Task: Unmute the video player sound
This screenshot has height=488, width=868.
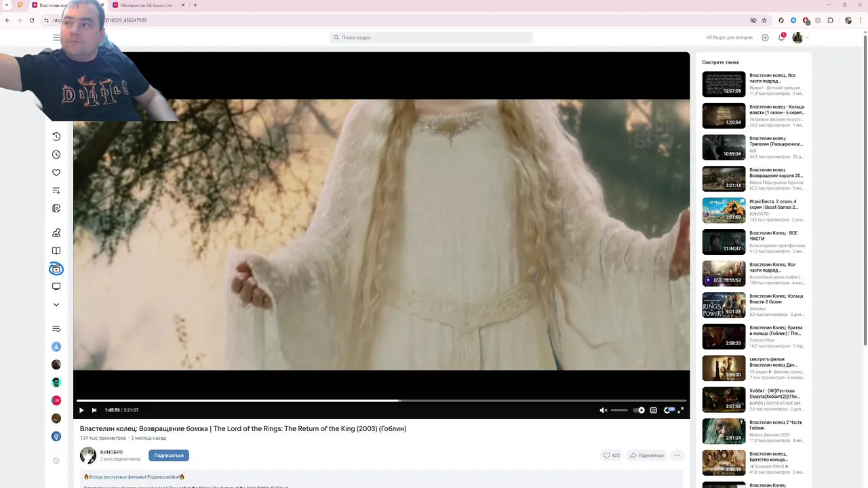Action: click(604, 410)
